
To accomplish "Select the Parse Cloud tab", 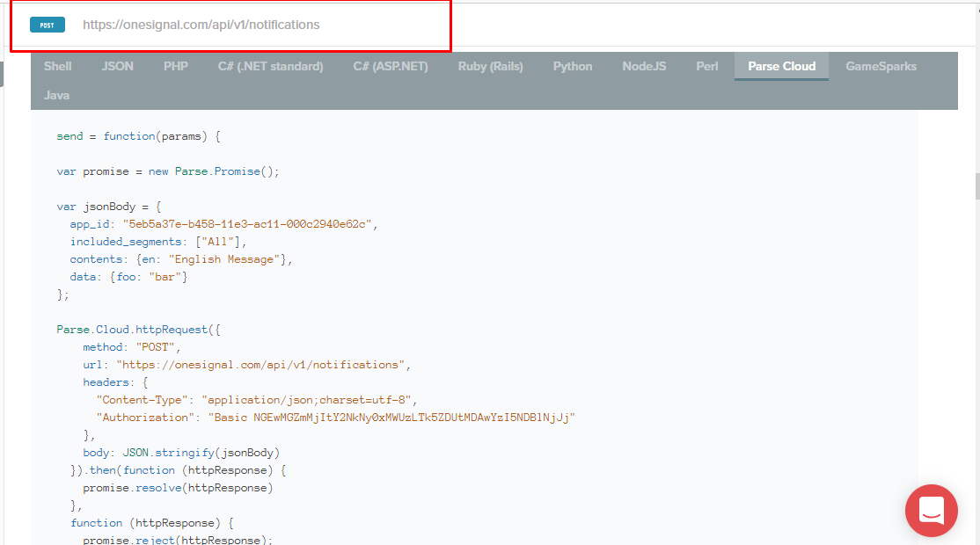I will click(782, 66).
